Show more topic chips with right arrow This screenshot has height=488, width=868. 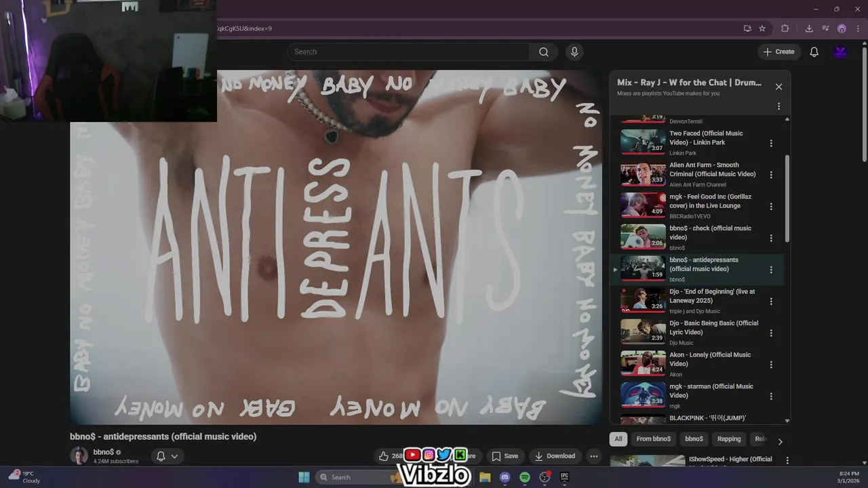pyautogui.click(x=780, y=441)
